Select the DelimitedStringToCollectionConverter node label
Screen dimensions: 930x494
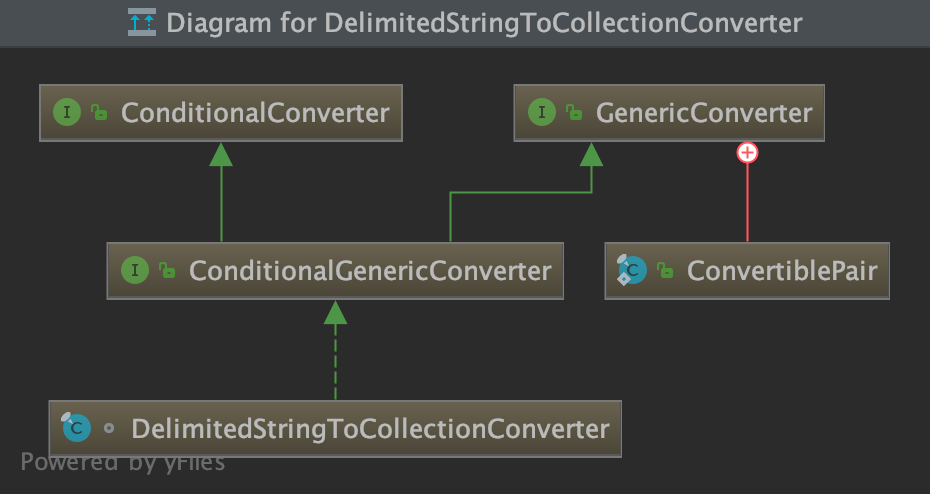[x=370, y=429]
